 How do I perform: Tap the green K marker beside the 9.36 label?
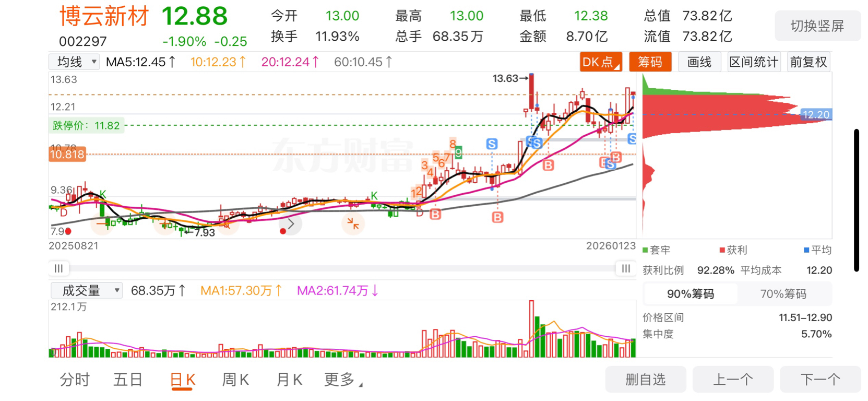point(103,194)
